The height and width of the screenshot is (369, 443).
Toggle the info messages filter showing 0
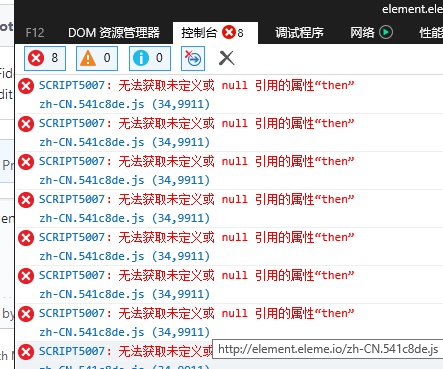[150, 58]
